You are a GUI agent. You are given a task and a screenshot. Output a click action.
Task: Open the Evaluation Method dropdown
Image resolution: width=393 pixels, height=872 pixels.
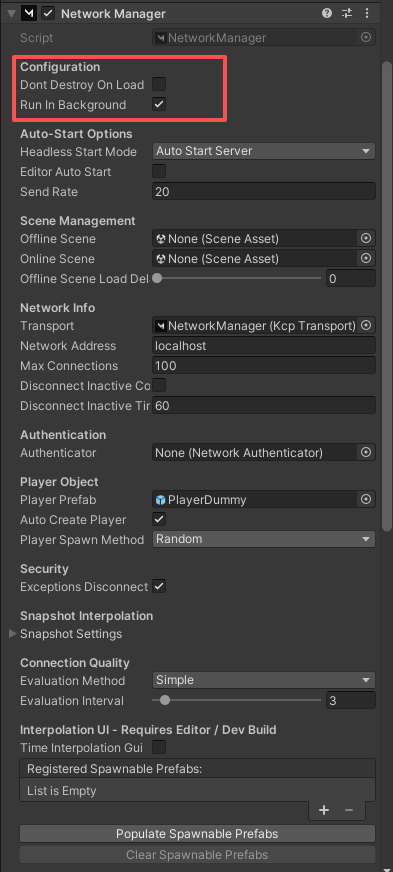point(263,680)
